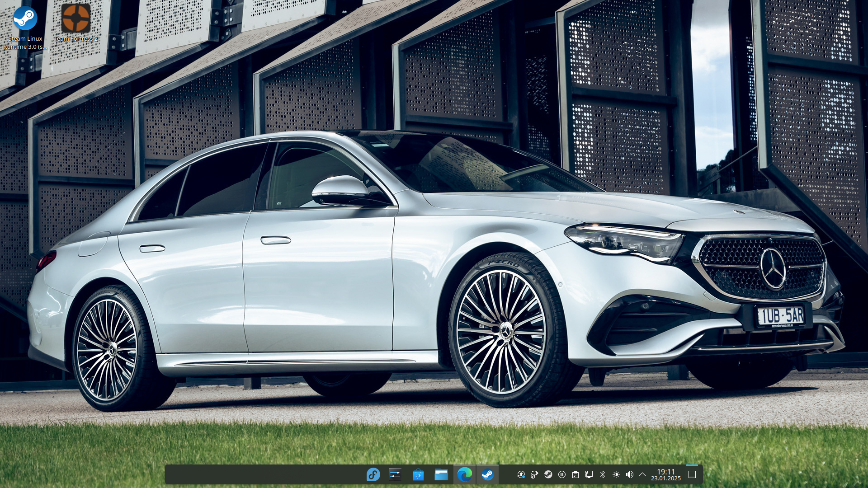Open Bluetooth settings in the tray

click(x=603, y=474)
